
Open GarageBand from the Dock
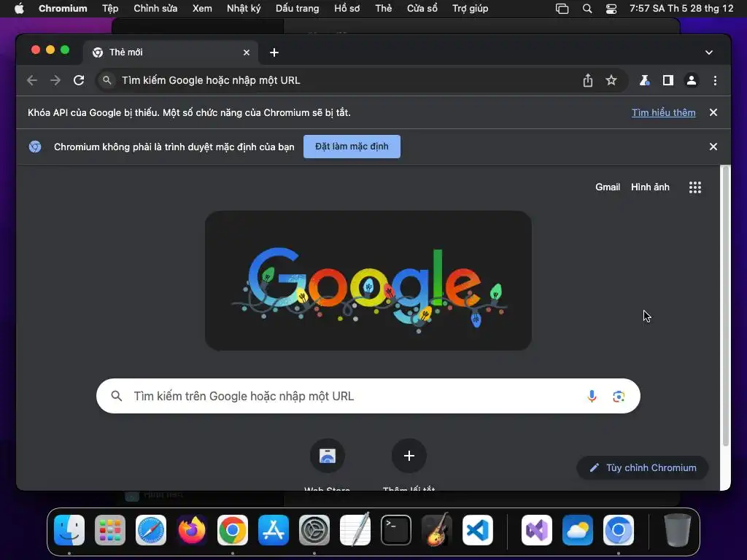pos(437,529)
